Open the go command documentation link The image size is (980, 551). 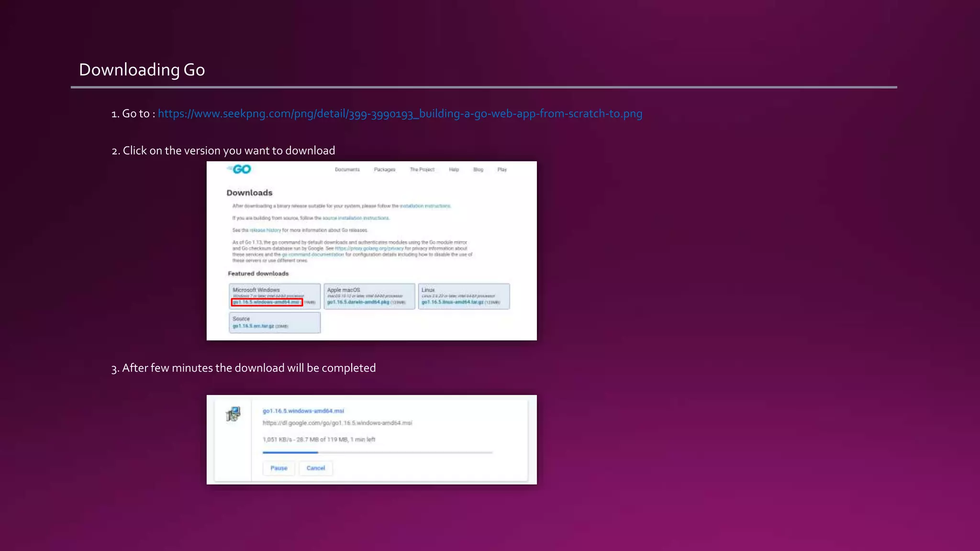[312, 254]
